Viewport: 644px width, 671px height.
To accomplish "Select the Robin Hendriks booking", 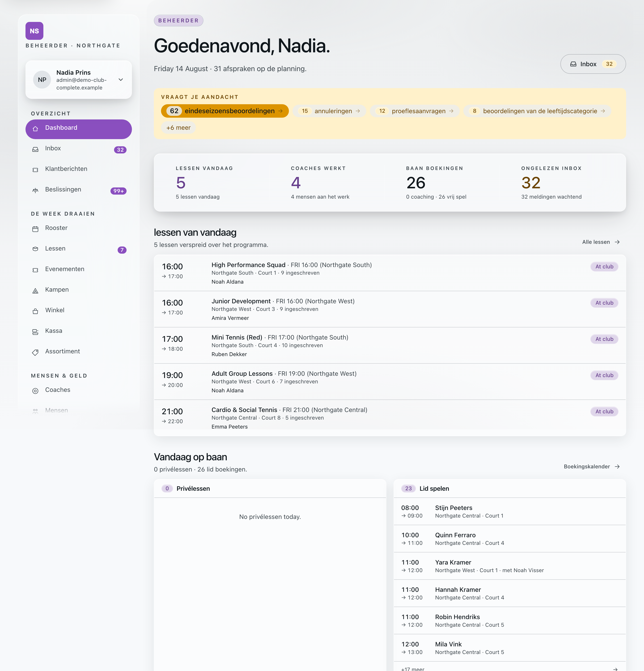I will pyautogui.click(x=510, y=621).
